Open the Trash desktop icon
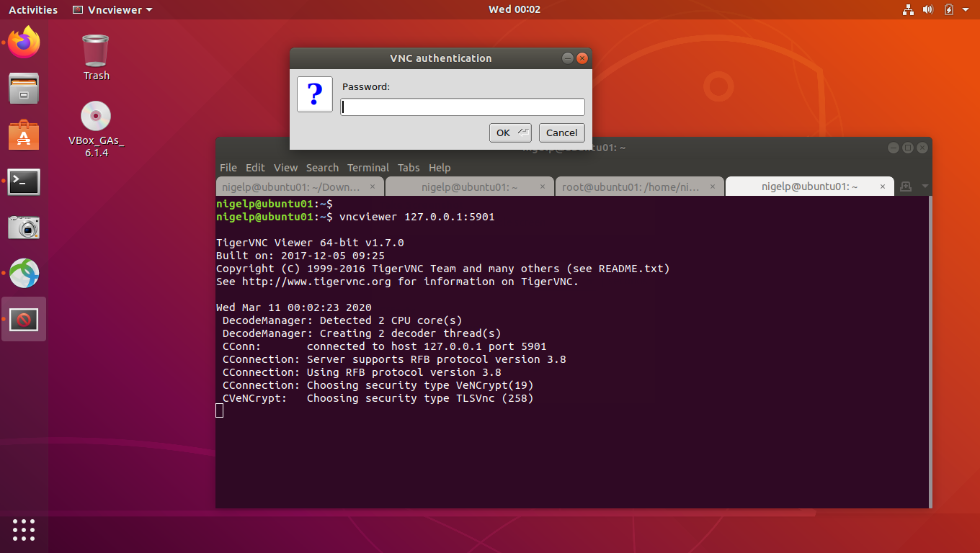 pyautogui.click(x=96, y=58)
